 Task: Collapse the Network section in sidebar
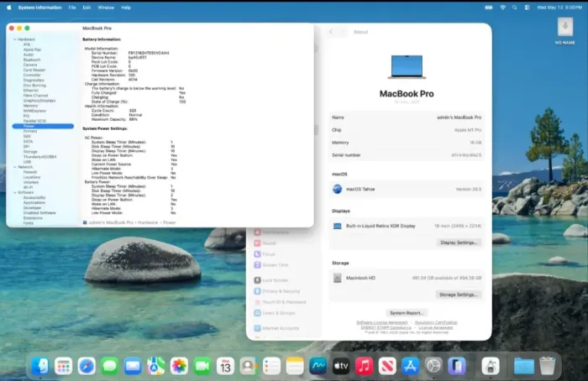coord(15,167)
